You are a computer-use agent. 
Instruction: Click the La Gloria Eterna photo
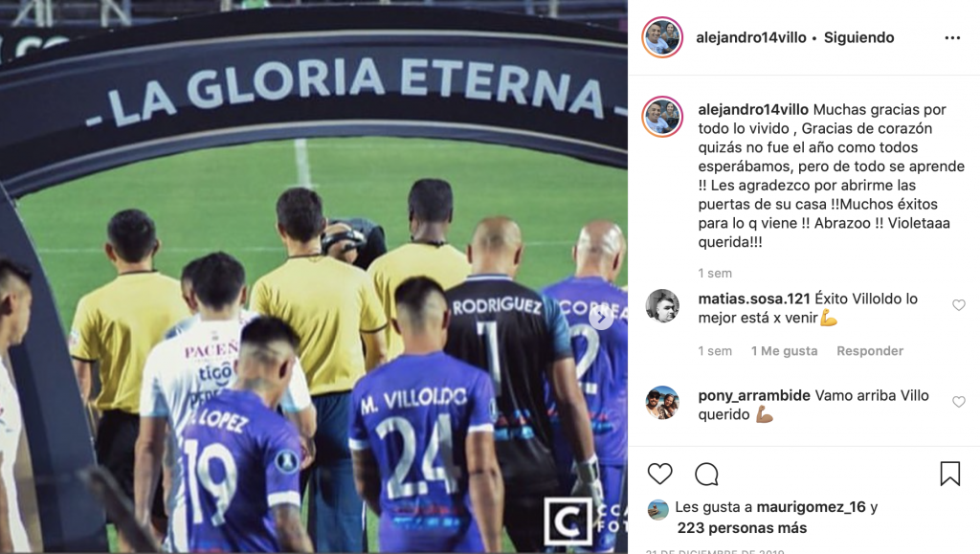(314, 277)
